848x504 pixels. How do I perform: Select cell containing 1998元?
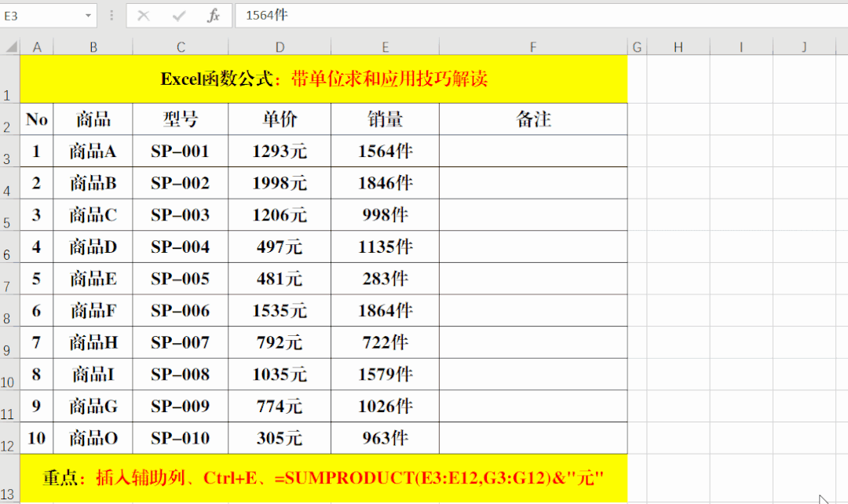(x=280, y=184)
